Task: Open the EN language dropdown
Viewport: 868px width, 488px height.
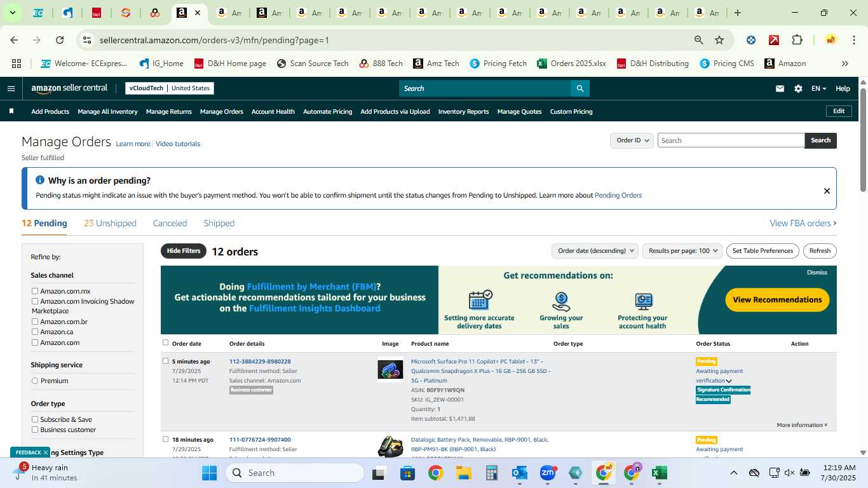Action: point(818,89)
